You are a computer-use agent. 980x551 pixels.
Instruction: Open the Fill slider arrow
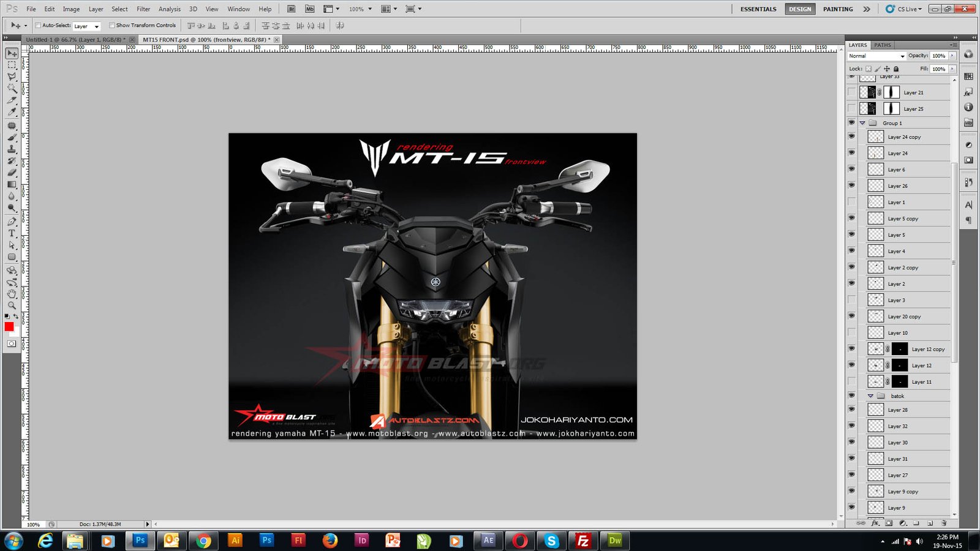tap(952, 69)
